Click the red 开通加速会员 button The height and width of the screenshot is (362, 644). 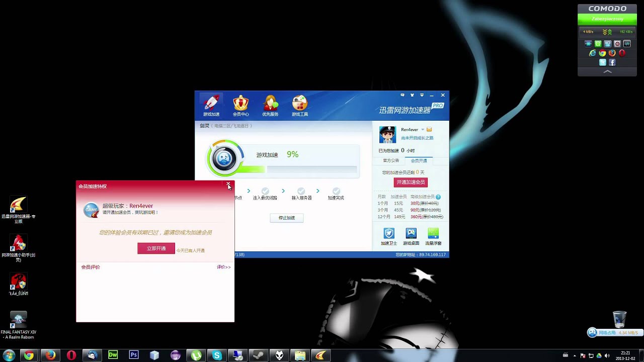(x=411, y=182)
